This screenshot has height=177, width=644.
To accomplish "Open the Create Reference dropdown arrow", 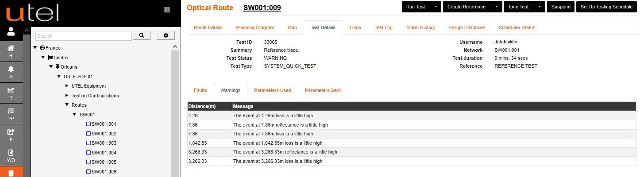I will [497, 7].
